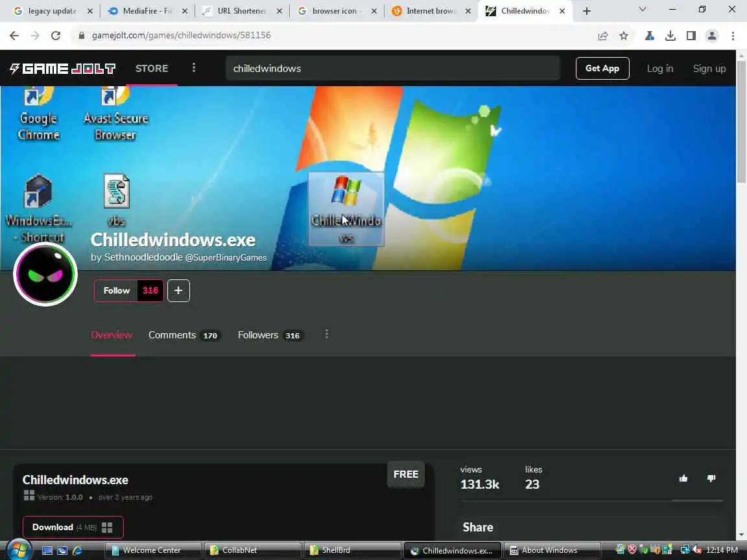Click the developer avatar image

click(x=45, y=274)
